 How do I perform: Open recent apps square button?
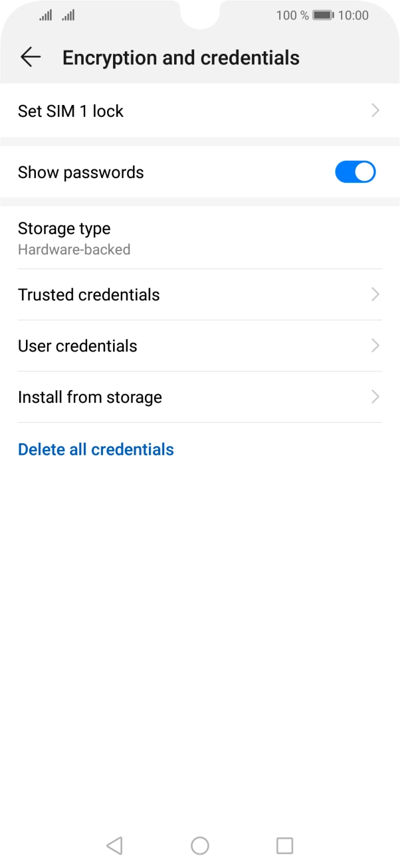point(284,845)
